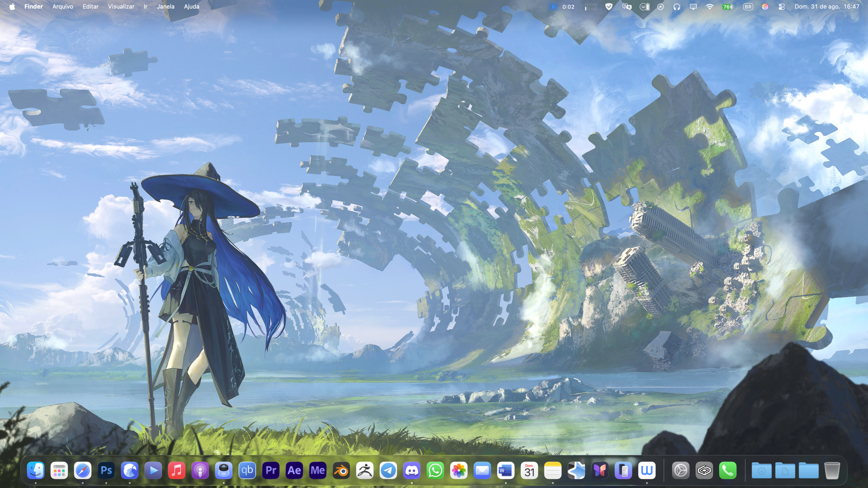The height and width of the screenshot is (488, 868).
Task: Open Photoshop from the Dock
Action: coord(106,471)
